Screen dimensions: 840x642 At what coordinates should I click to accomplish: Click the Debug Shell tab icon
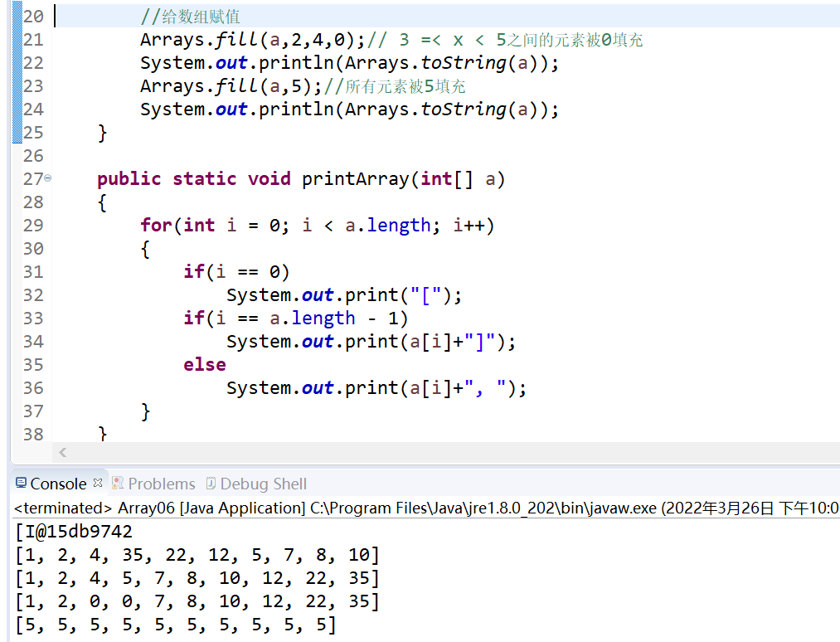click(211, 483)
